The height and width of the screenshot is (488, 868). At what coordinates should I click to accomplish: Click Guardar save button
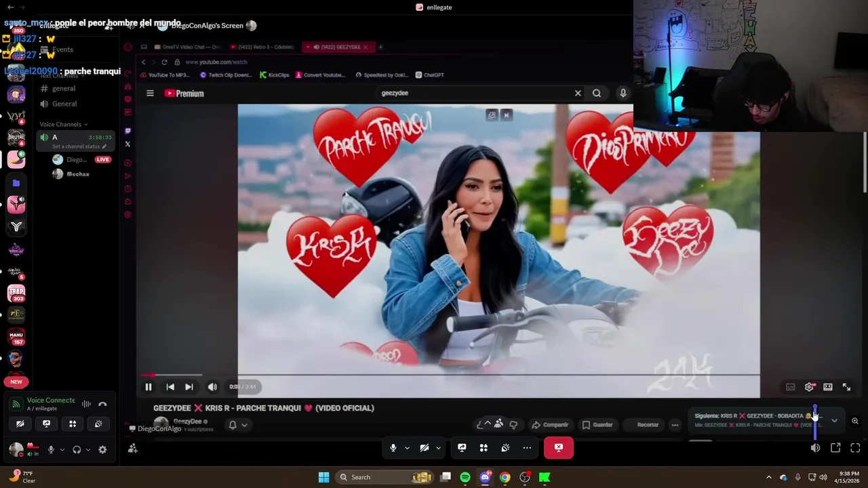pos(597,425)
